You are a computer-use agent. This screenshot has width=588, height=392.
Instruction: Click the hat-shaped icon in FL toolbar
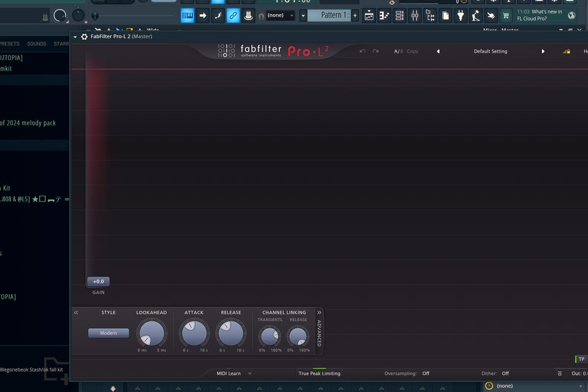[248, 15]
